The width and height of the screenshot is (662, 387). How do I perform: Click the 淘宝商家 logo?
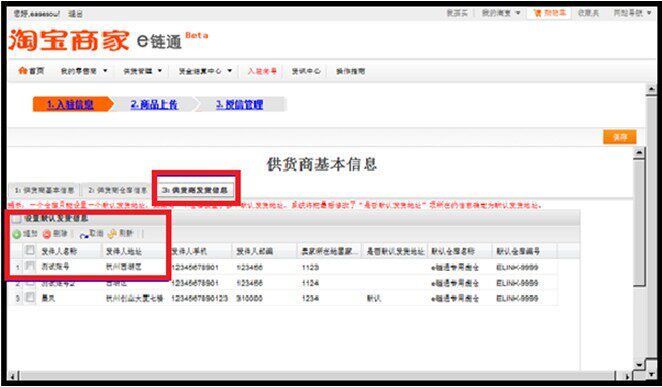(x=69, y=41)
